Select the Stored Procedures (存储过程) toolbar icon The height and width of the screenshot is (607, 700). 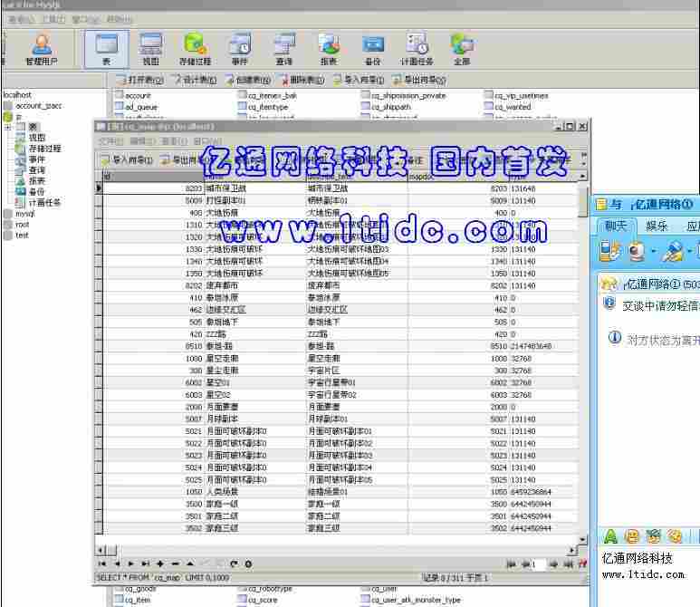pos(195,49)
